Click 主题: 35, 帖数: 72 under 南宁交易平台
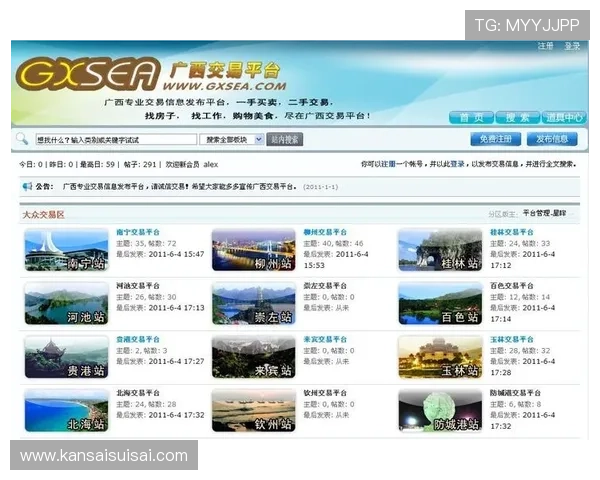This screenshot has height=480, width=600. coord(146,243)
